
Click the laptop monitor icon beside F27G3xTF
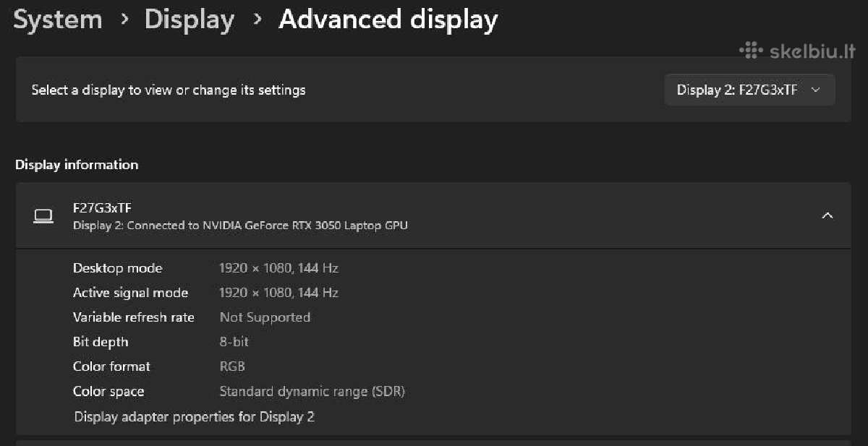pyautogui.click(x=43, y=216)
